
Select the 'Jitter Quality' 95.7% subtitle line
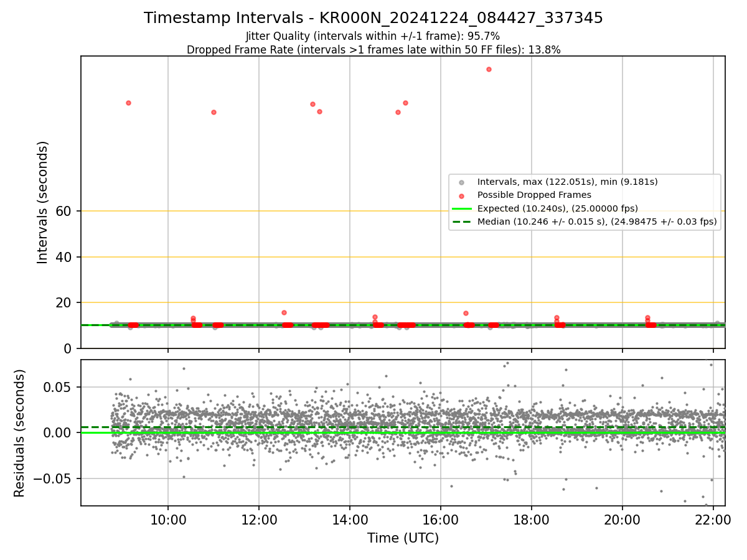point(374,36)
